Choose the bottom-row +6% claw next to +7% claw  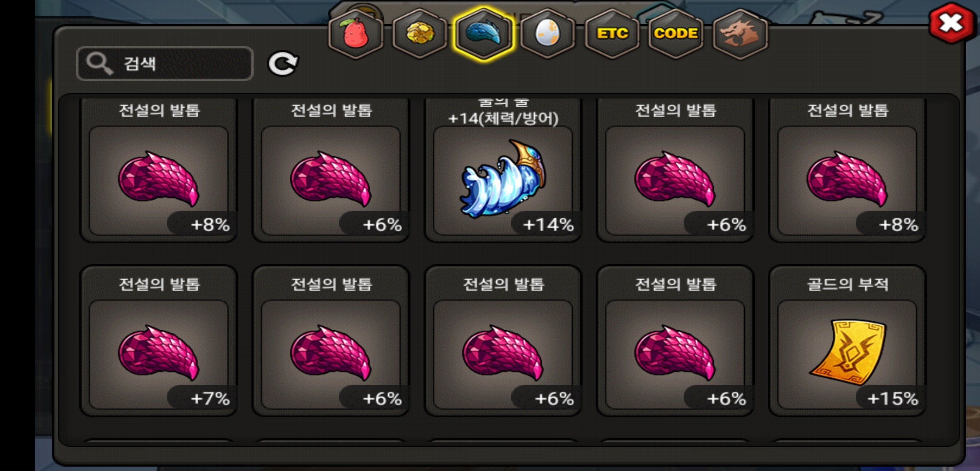(331, 341)
